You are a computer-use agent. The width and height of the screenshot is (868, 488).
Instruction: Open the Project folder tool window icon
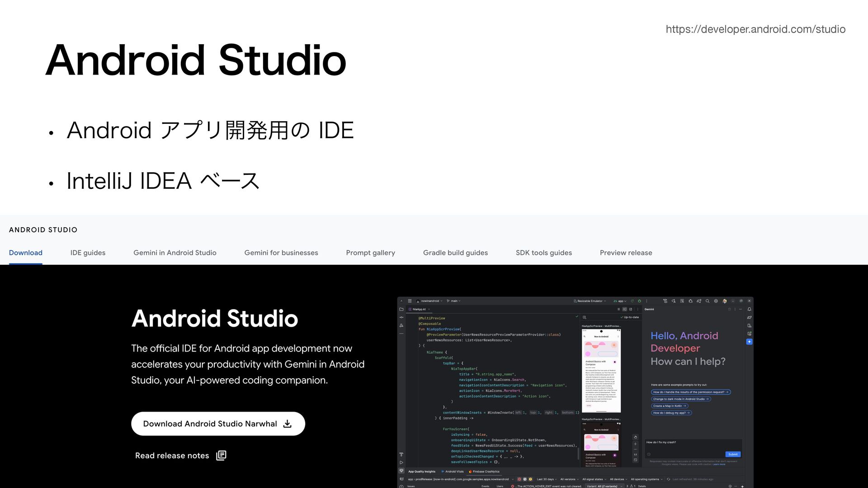[x=401, y=310]
